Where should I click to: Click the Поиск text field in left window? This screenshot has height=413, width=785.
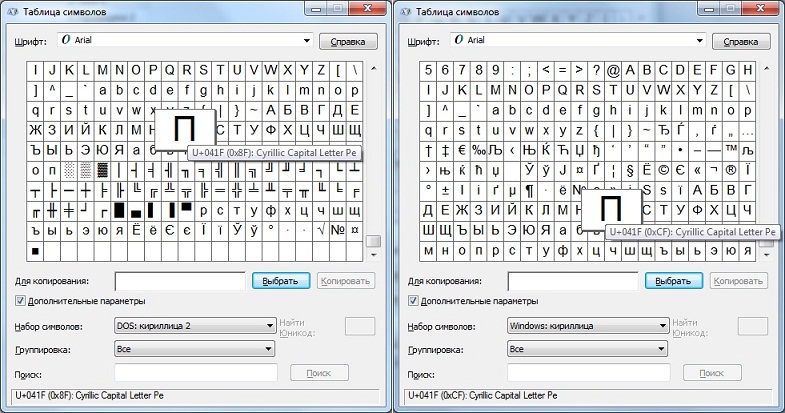pyautogui.click(x=196, y=373)
